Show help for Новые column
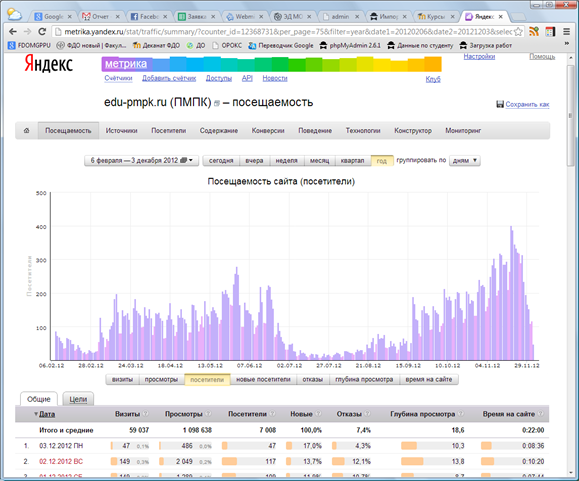The height and width of the screenshot is (481, 579). [318, 414]
